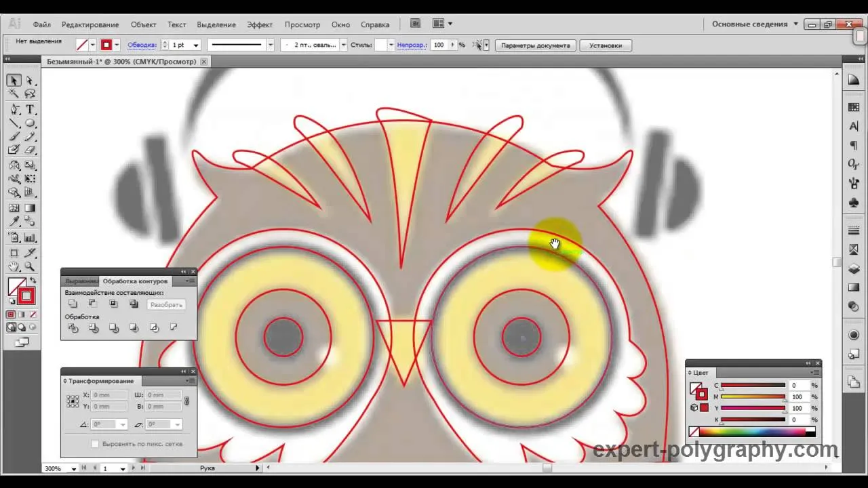Click the 'Параметры документа' button
The width and height of the screenshot is (868, 488).
(535, 45)
